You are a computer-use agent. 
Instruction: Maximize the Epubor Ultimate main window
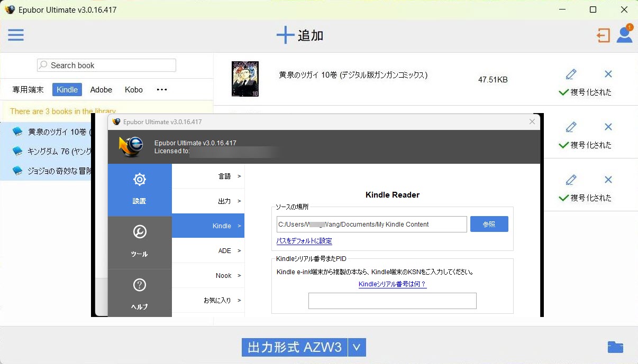coord(593,10)
